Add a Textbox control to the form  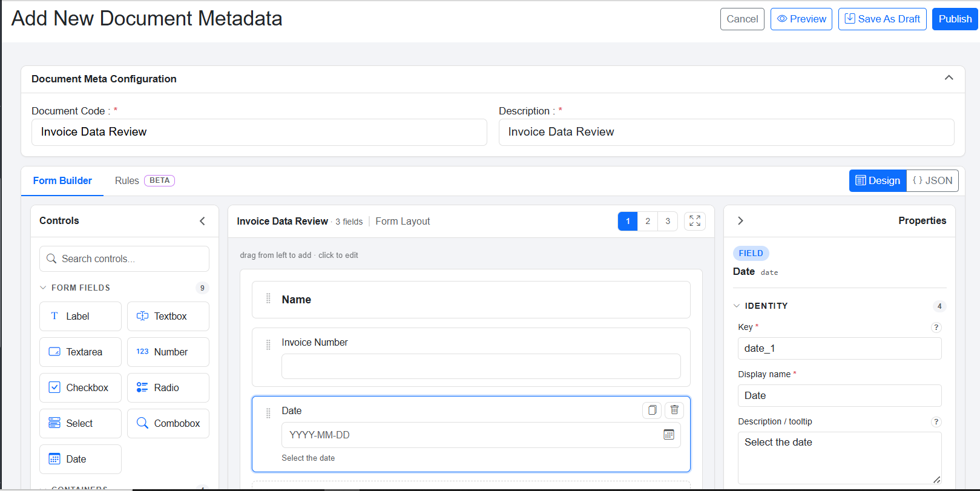click(168, 316)
